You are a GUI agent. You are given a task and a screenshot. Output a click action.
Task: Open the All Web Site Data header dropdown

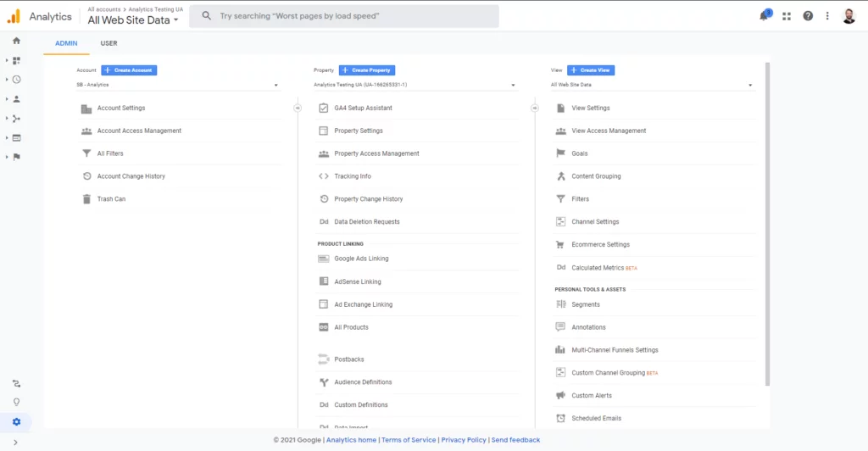click(x=133, y=19)
